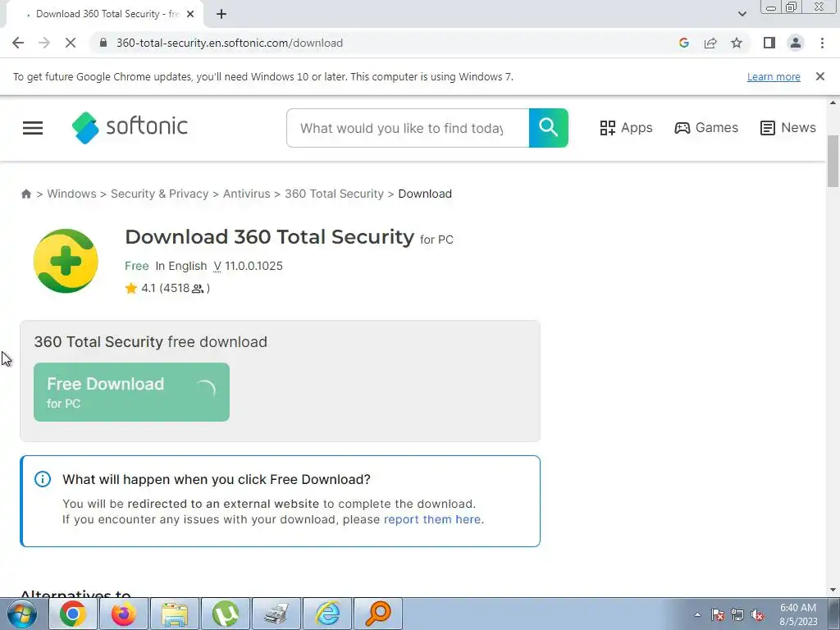Open the Apps section
Viewport: 840px width, 630px height.
[626, 127]
